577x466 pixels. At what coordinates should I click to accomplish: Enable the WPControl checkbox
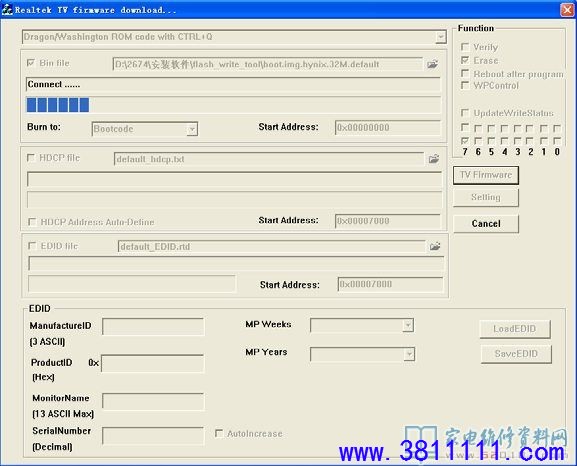coord(465,85)
